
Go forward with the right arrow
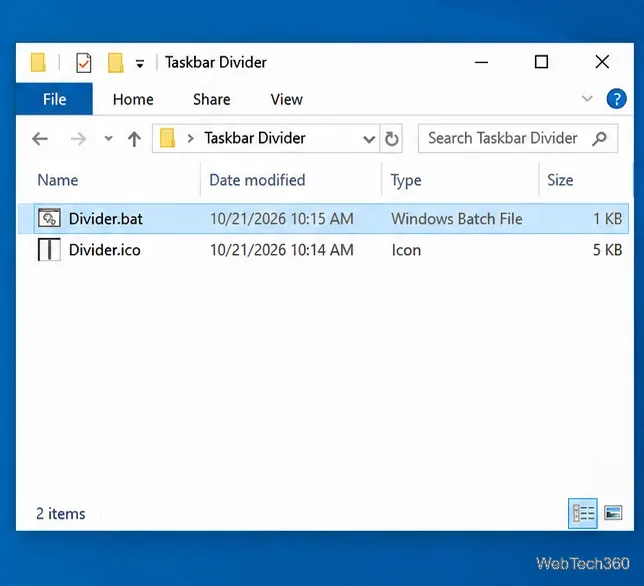(x=78, y=139)
